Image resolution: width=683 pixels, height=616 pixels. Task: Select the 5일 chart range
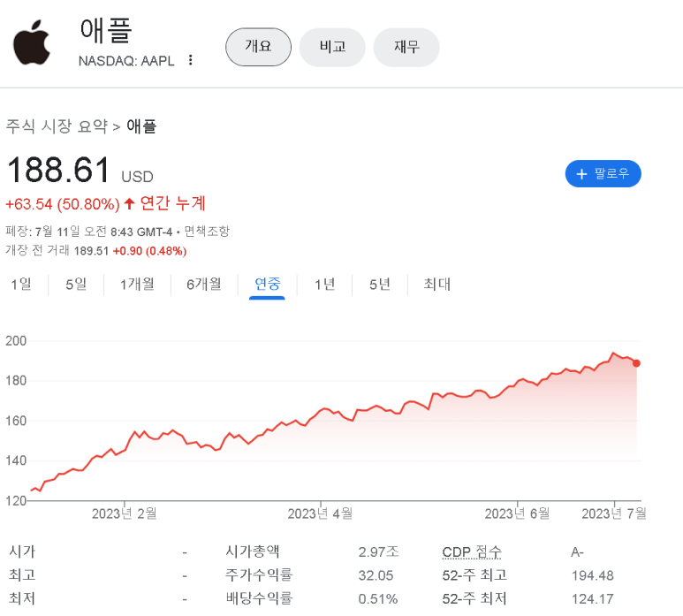pos(76,285)
